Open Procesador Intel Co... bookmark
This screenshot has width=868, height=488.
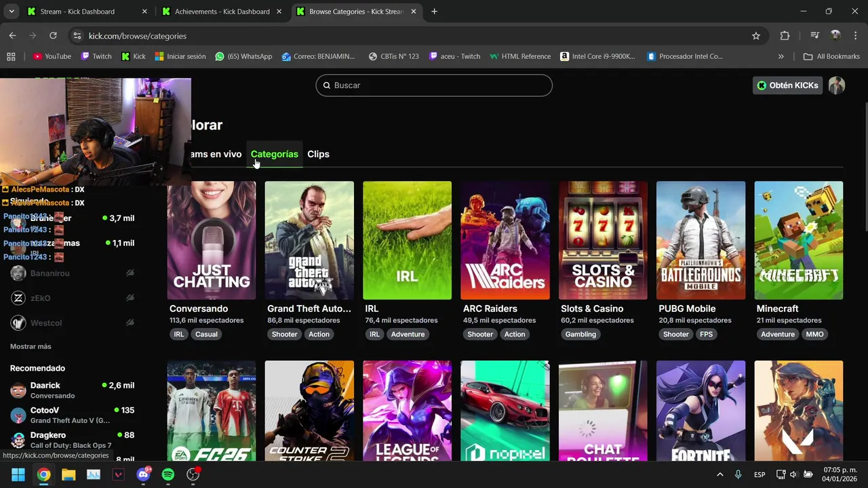(685, 56)
